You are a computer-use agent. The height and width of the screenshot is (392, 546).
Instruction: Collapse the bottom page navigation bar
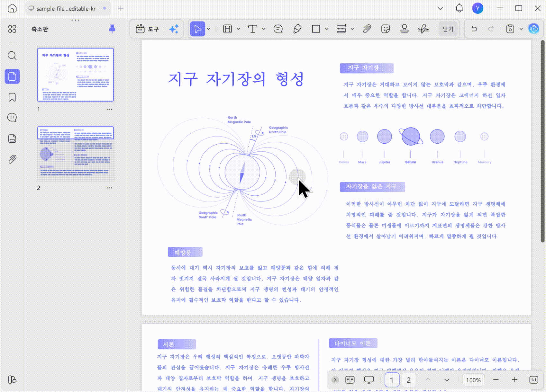click(335, 380)
